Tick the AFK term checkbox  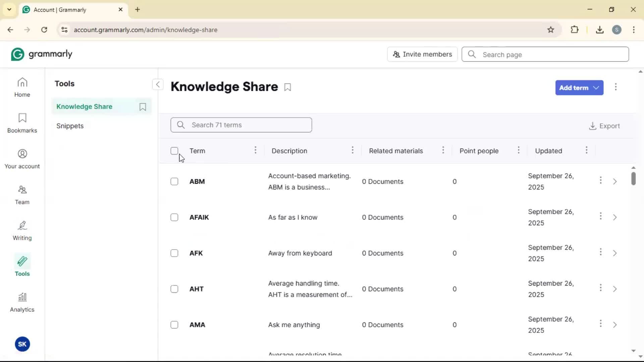[x=174, y=253]
